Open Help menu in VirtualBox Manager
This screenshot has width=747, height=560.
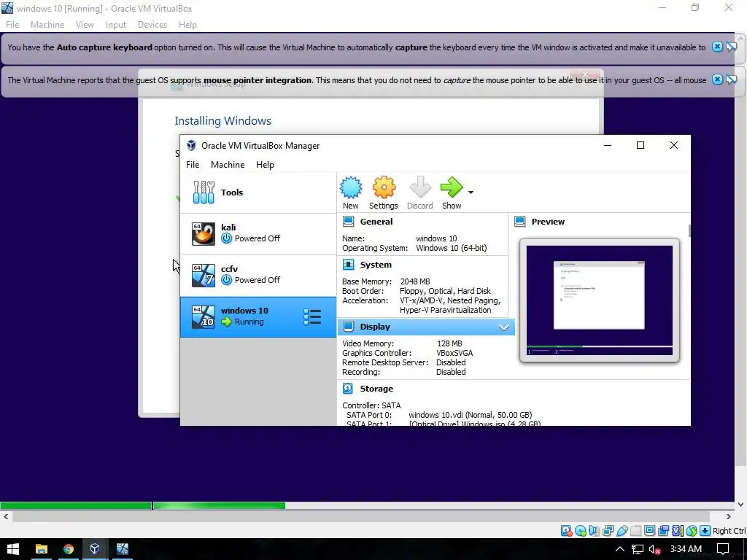(265, 165)
